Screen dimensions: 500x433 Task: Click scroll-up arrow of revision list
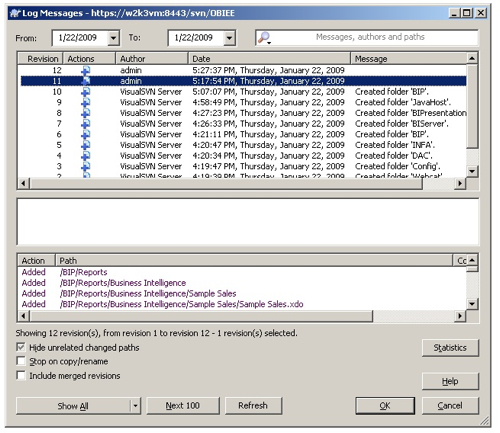[x=472, y=59]
